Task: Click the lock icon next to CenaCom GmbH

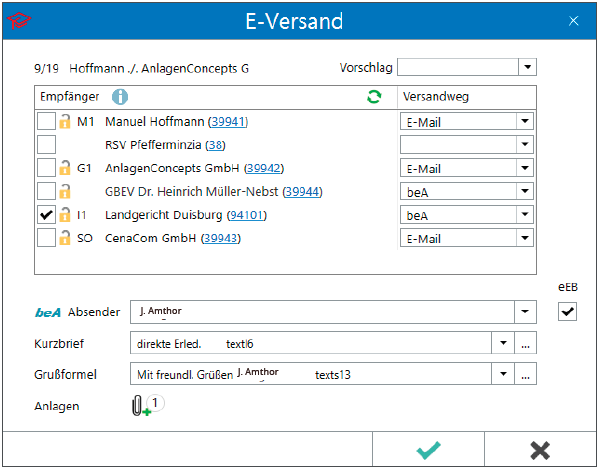Action: (x=65, y=238)
